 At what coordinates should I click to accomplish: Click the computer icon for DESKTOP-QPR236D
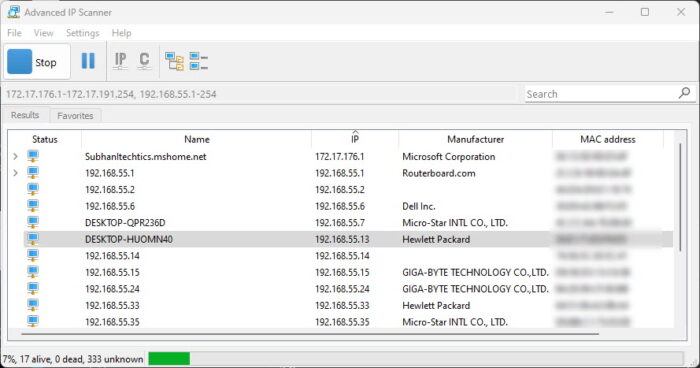tap(33, 222)
